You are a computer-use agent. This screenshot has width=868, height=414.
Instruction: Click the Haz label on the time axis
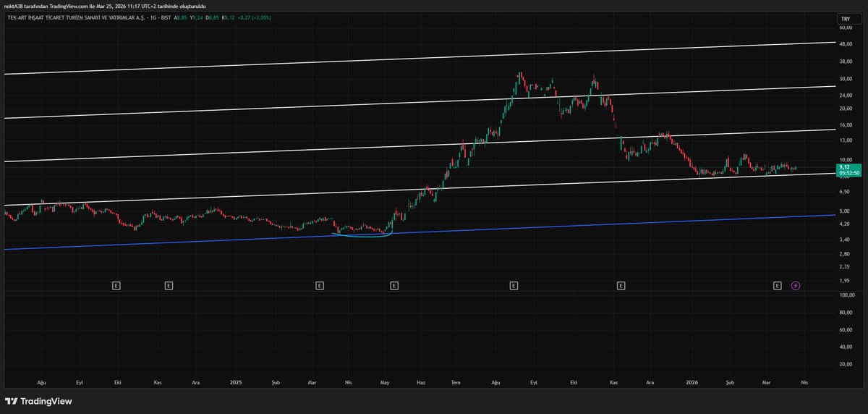click(420, 381)
